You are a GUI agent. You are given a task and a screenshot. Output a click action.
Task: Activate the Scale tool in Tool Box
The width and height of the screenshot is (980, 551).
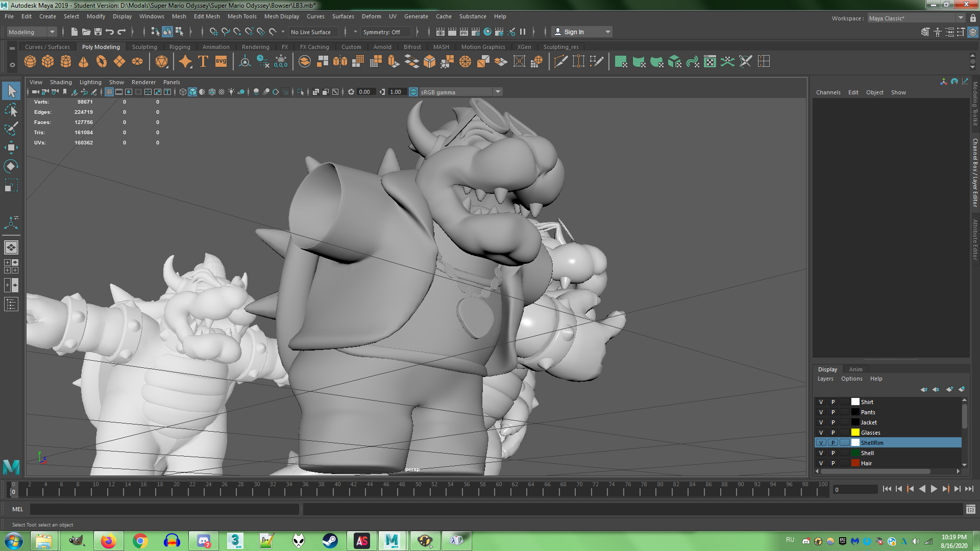11,185
